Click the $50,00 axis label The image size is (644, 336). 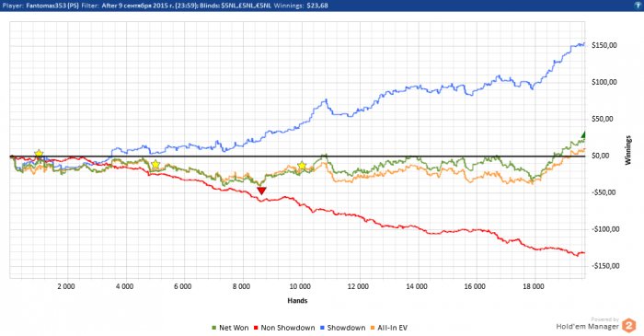pyautogui.click(x=602, y=119)
